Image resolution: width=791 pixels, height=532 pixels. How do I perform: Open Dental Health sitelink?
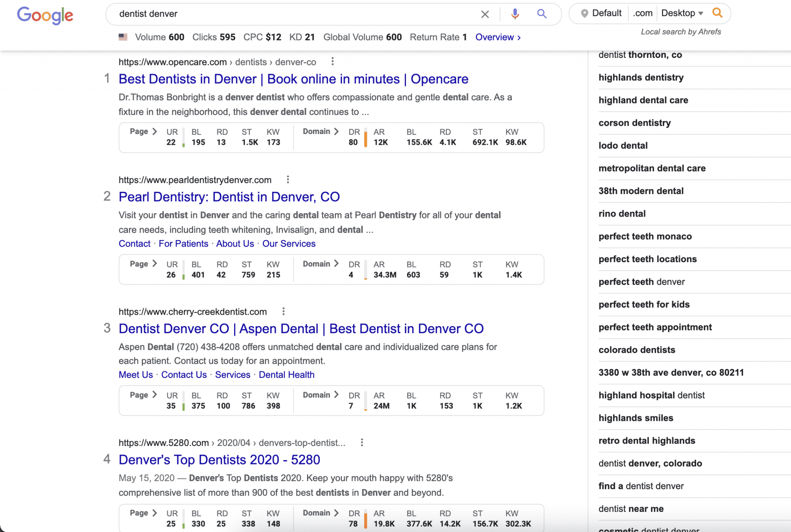[x=287, y=374]
